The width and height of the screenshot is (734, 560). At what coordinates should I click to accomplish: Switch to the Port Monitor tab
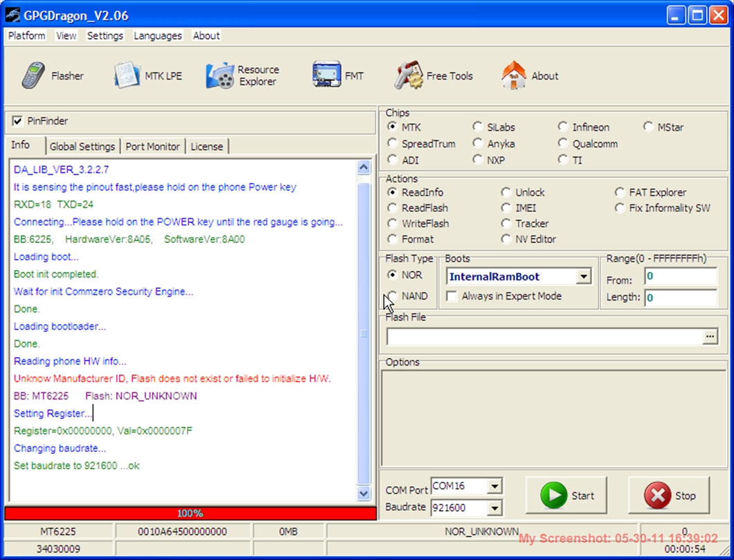click(x=152, y=147)
